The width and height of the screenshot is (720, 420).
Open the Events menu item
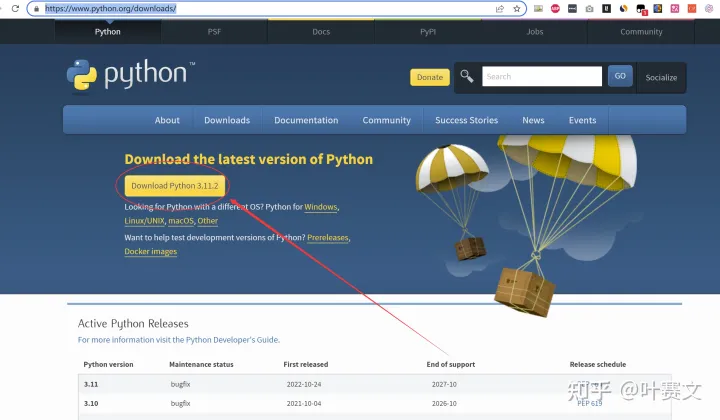(582, 120)
